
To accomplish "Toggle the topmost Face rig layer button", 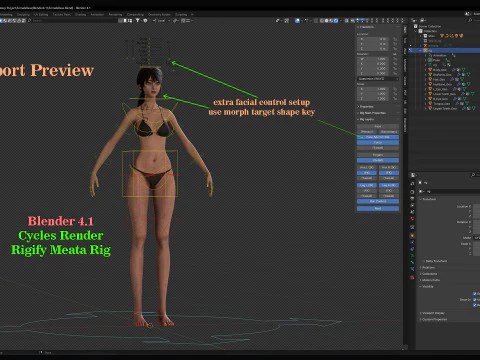I will point(378,127).
